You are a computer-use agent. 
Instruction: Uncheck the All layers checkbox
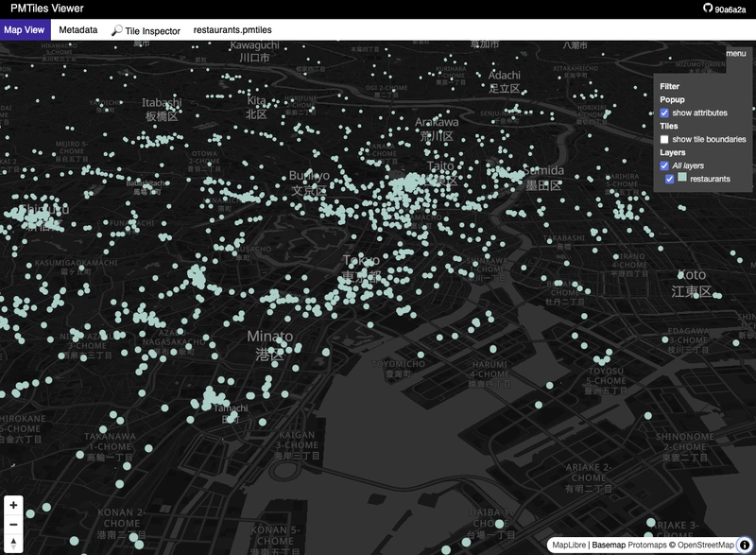click(x=664, y=165)
